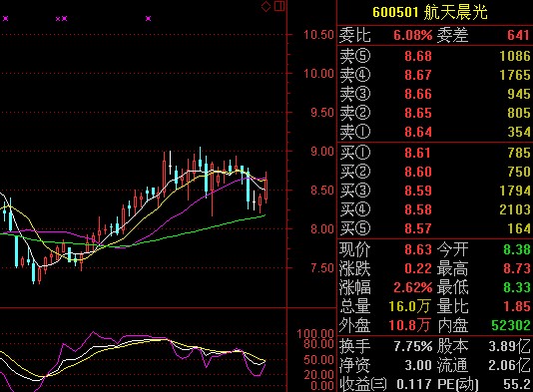Click the circled 4 icon next to 买
Viewport: 533px width, 392px height.
(363, 209)
